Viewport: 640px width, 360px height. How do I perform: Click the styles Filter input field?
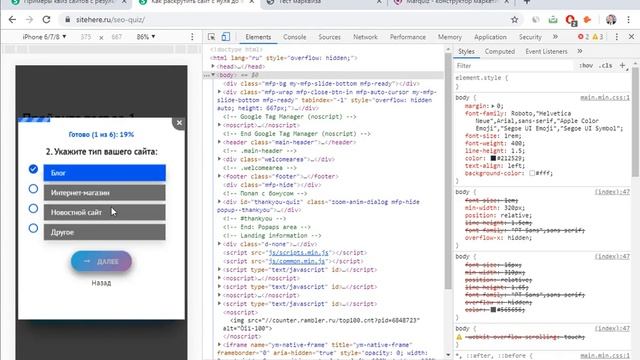pos(513,65)
